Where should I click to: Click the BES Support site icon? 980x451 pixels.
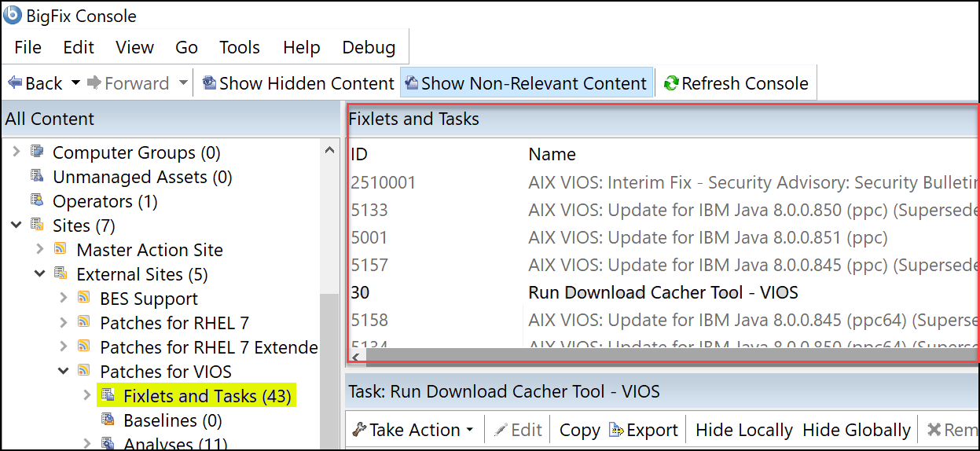pyautogui.click(x=84, y=298)
